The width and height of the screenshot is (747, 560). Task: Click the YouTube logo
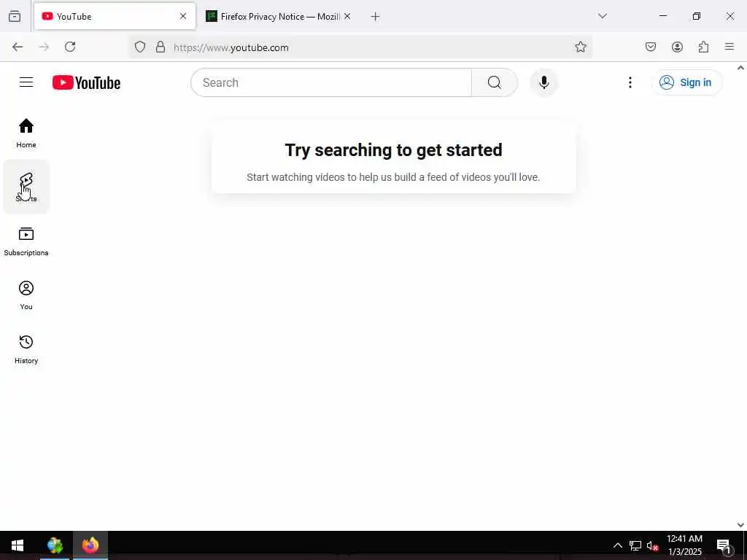[86, 82]
